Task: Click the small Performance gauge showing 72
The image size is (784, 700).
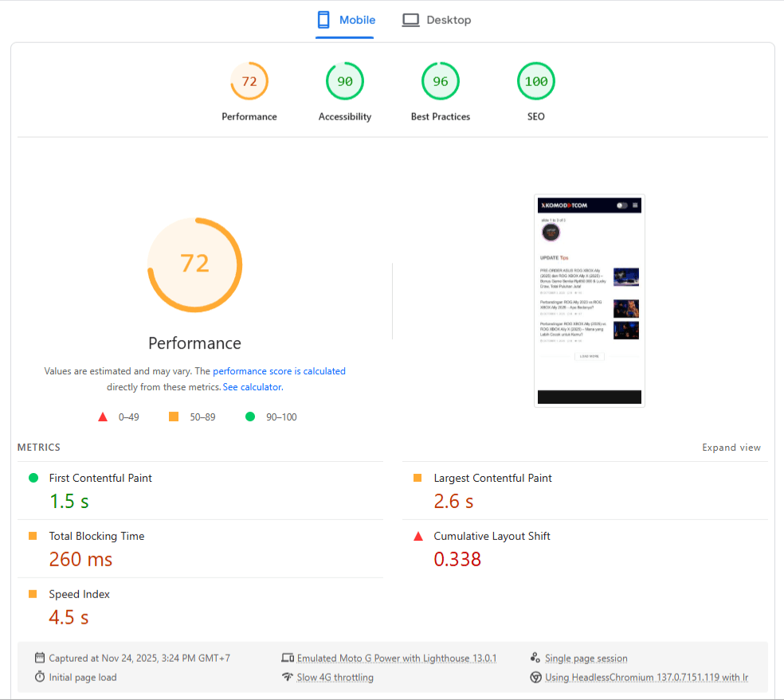Action: tap(249, 81)
